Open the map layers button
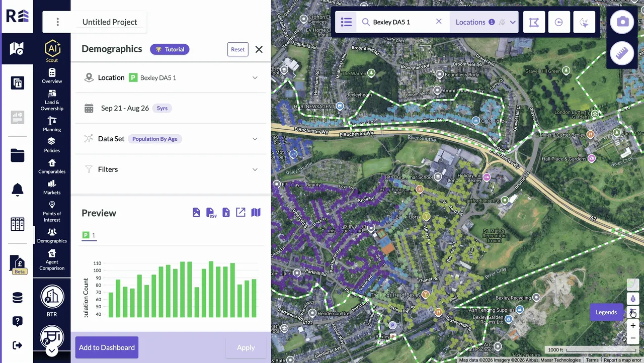The width and height of the screenshot is (644, 363). [633, 299]
